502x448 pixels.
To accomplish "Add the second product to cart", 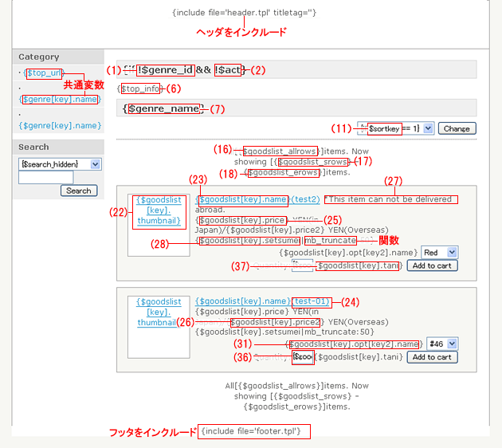I will 431,357.
